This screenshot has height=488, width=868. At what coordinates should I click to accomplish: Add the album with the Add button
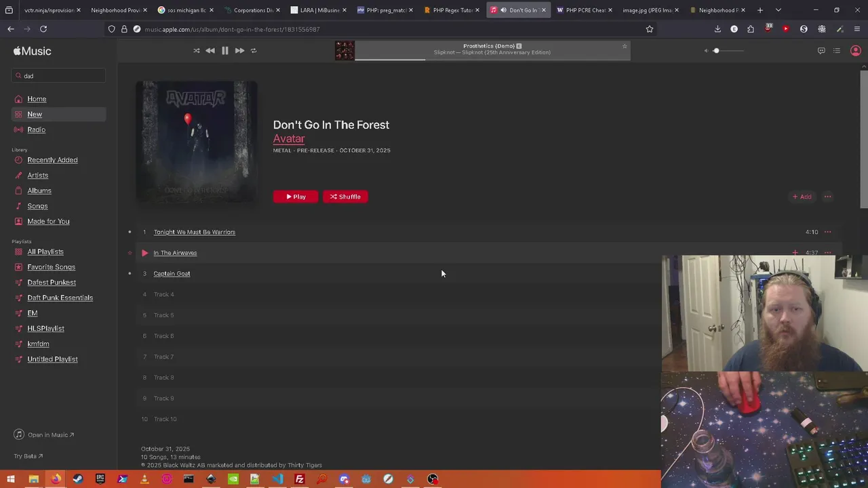(x=802, y=197)
